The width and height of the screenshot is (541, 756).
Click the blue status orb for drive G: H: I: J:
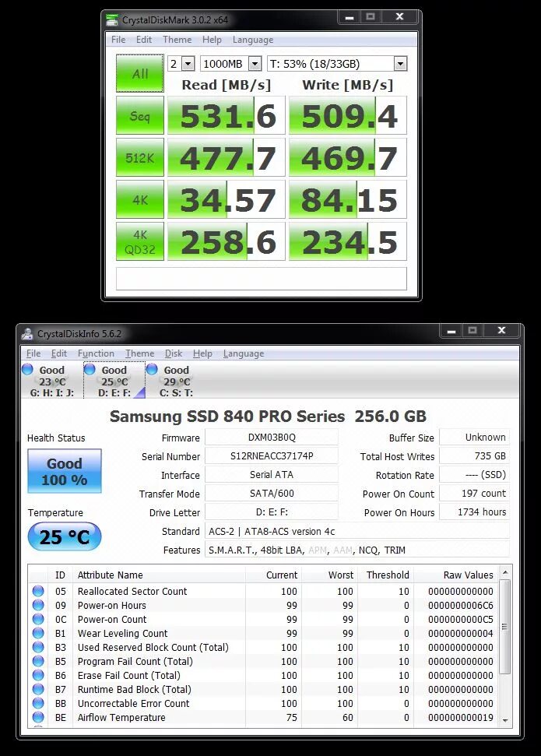pos(27,369)
